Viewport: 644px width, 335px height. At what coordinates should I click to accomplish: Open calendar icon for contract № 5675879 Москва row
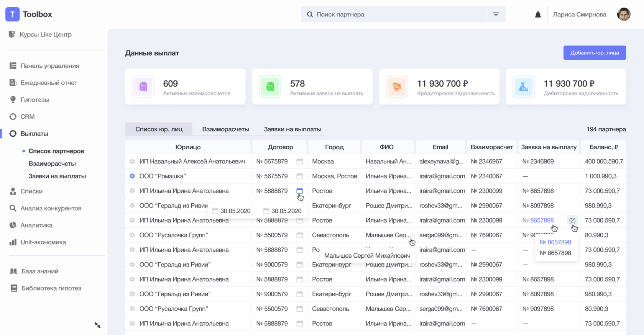(x=299, y=161)
